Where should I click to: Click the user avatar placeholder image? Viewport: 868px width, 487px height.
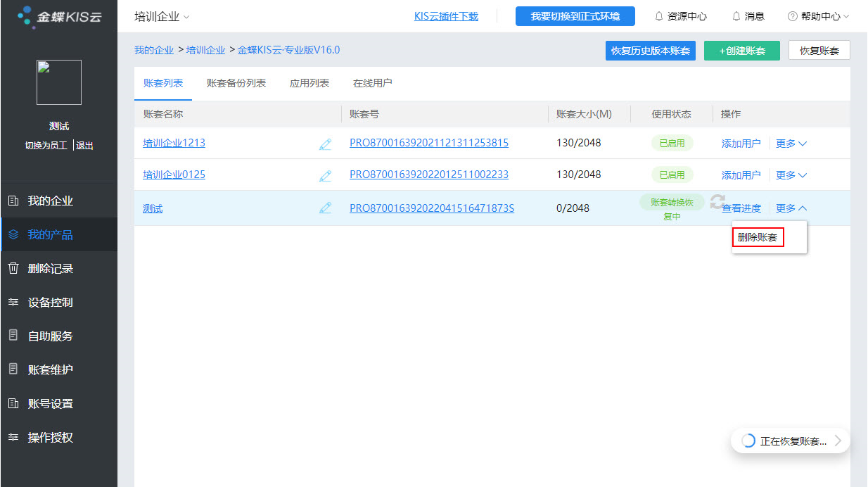(x=59, y=82)
